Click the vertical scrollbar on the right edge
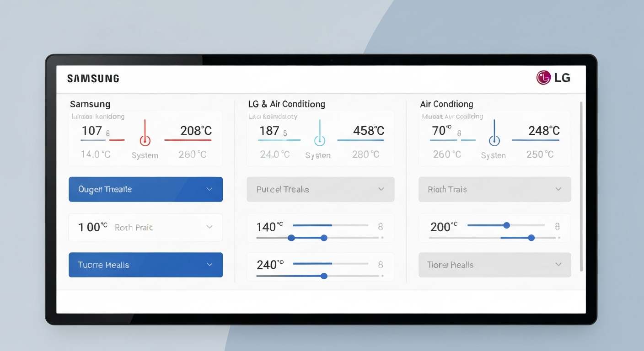Image resolution: width=644 pixels, height=351 pixels. [581, 186]
